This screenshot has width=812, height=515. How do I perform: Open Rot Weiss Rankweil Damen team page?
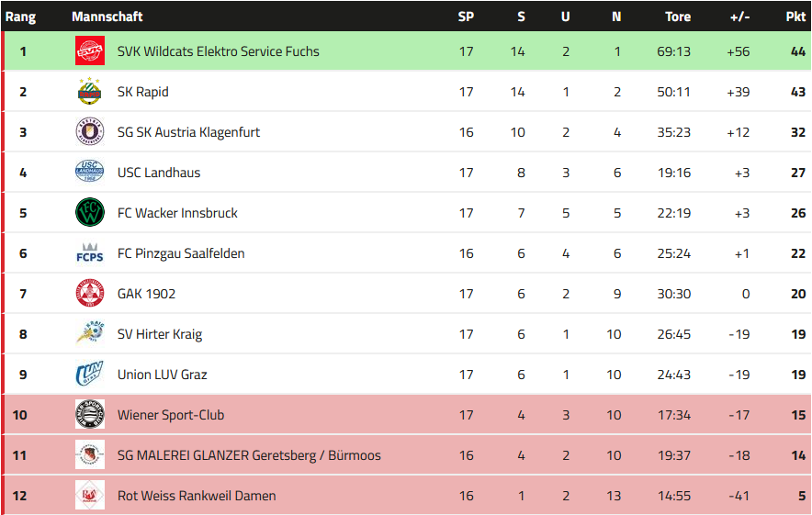(x=197, y=496)
